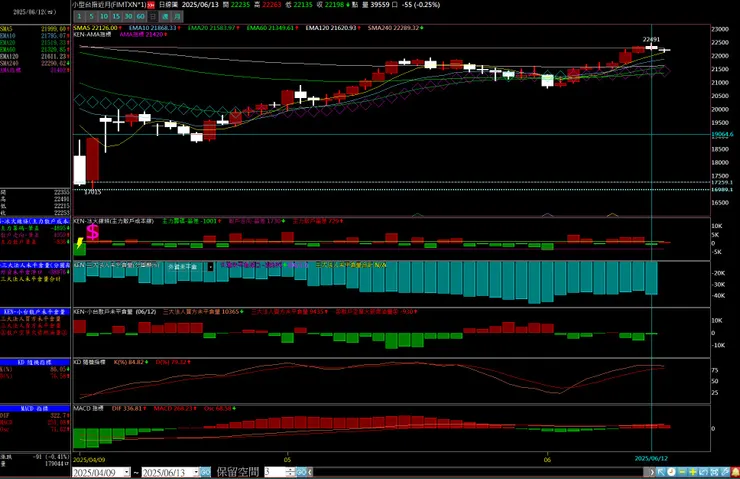The height and width of the screenshot is (479, 740).
Task: Switch chart to 10-minute timeframe
Action: click(104, 17)
